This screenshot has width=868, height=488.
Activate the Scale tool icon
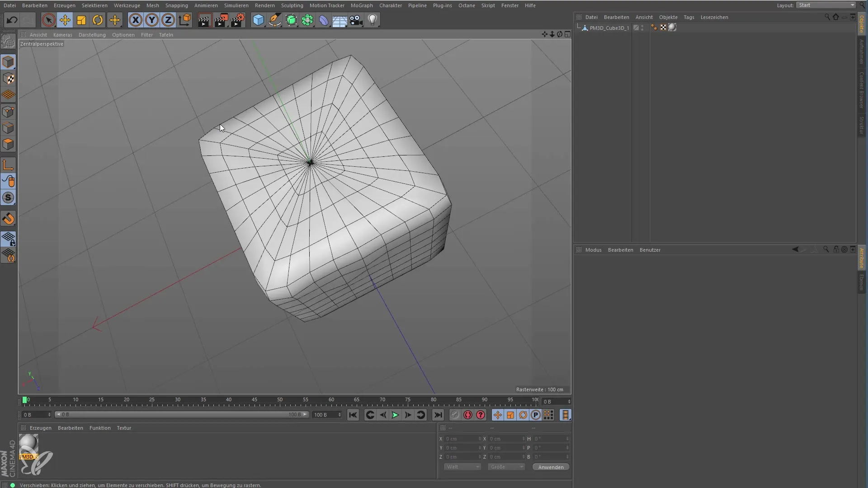pos(81,20)
